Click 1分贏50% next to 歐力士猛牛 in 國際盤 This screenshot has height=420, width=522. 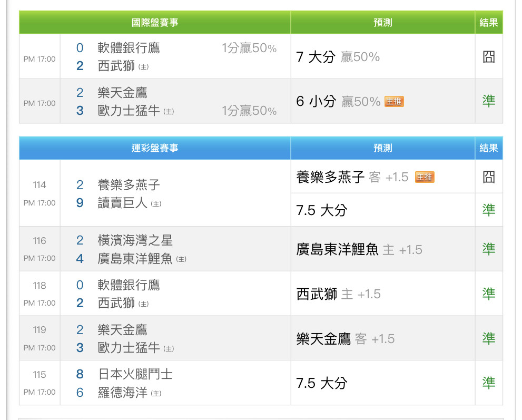point(249,111)
